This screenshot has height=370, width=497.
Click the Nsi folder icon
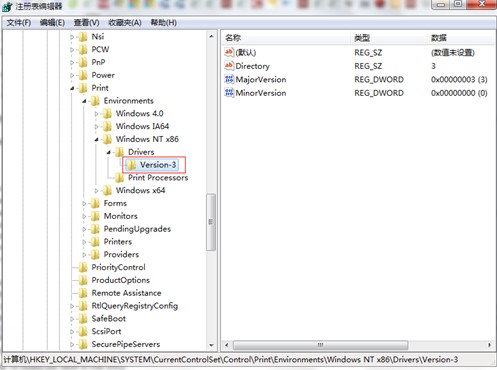pyautogui.click(x=83, y=37)
